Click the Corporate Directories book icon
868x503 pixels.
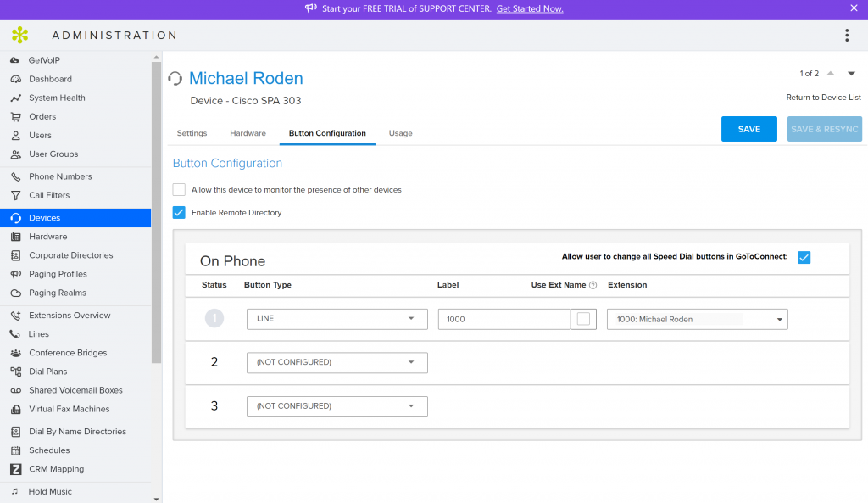(15, 255)
